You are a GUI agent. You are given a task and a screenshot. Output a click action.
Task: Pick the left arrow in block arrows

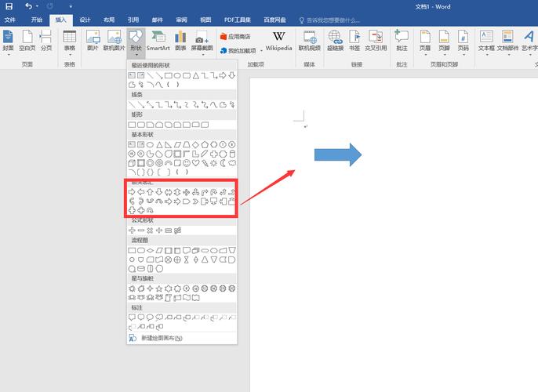(x=141, y=192)
